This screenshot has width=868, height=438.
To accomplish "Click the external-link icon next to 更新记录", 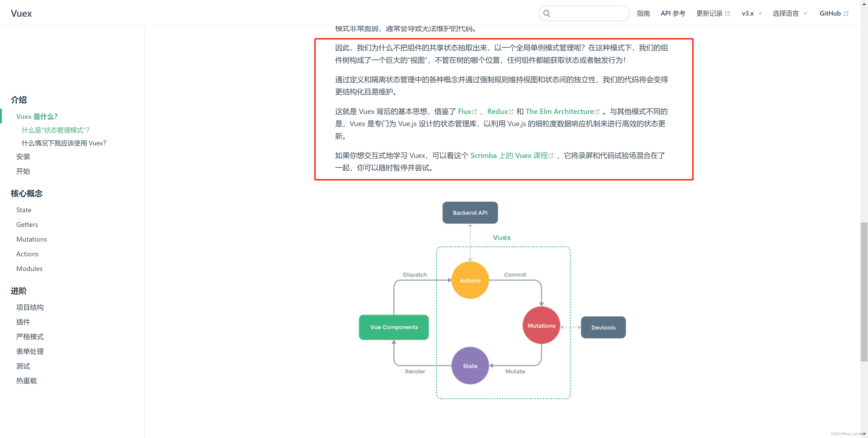I will tap(727, 14).
